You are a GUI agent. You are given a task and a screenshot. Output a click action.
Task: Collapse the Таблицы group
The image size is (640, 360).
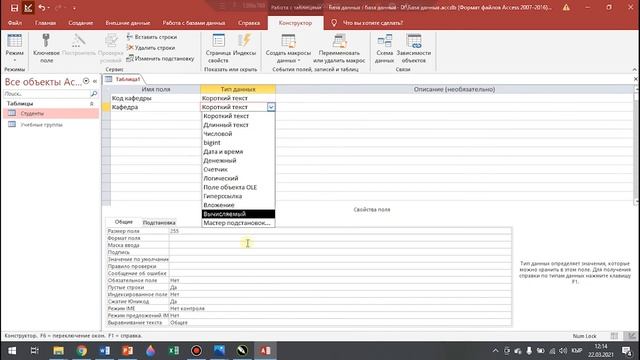click(x=91, y=104)
